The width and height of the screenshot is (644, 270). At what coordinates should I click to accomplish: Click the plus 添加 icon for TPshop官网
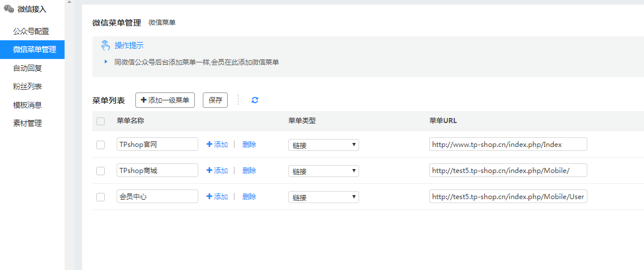tap(209, 145)
